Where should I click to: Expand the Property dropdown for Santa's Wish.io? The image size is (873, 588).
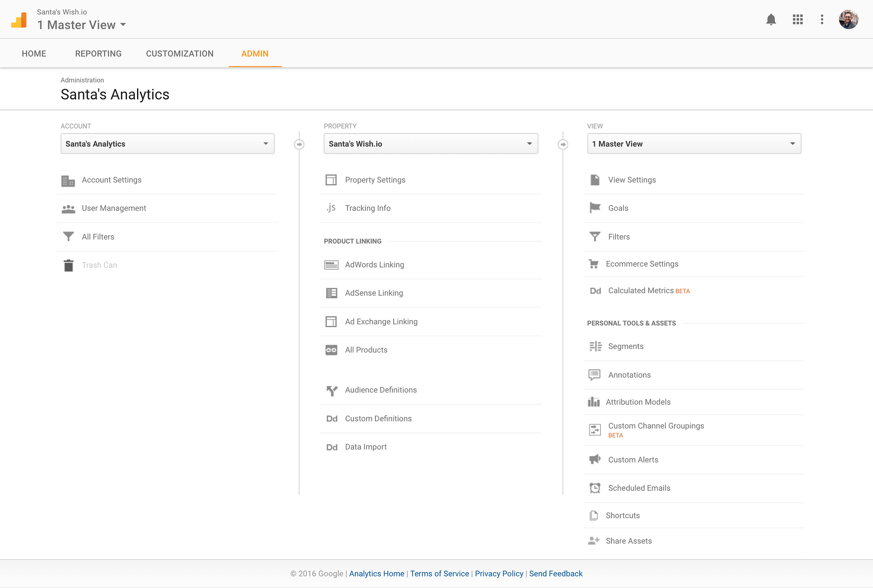click(x=529, y=144)
